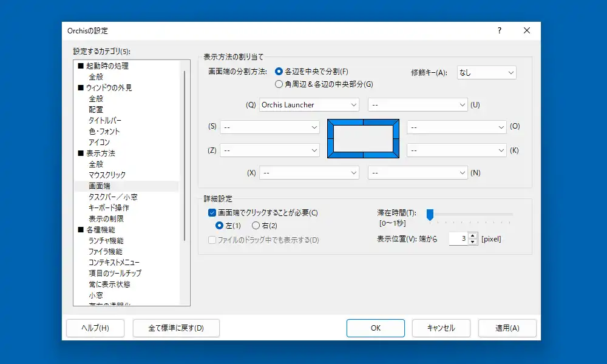
Task: Open the (U) screen edge dropdown
Action: click(418, 105)
